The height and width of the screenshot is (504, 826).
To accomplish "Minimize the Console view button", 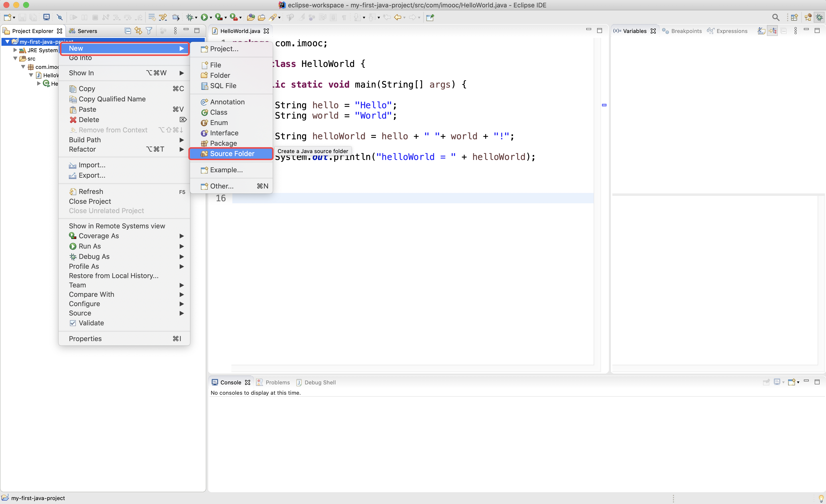I will (x=807, y=381).
